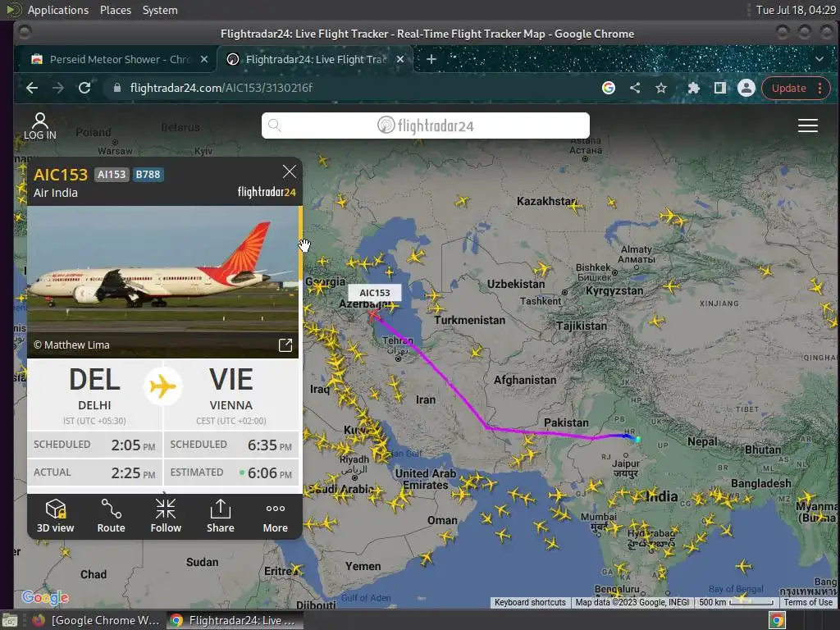Expand Chrome tab search chevron
This screenshot has width=840, height=630.
click(x=819, y=59)
